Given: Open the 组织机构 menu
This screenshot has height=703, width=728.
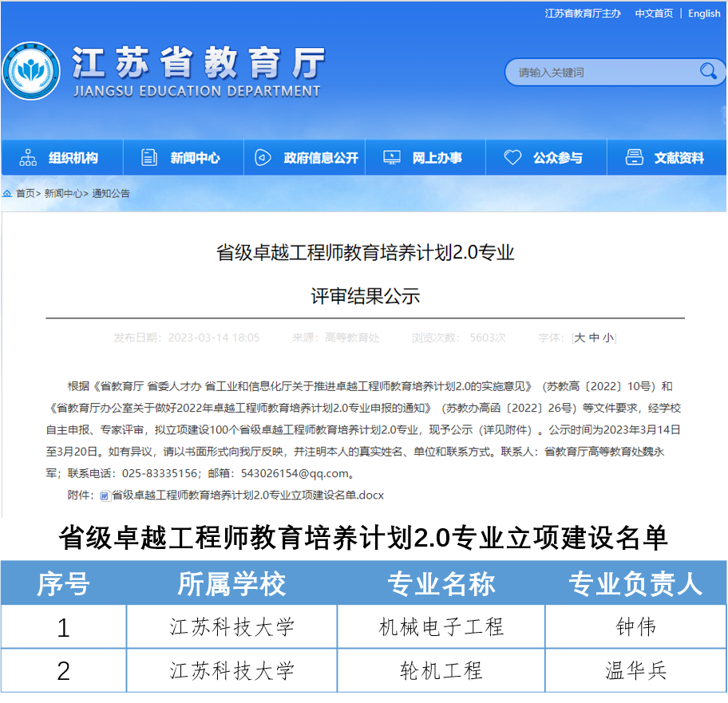Looking at the screenshot, I should 73,158.
